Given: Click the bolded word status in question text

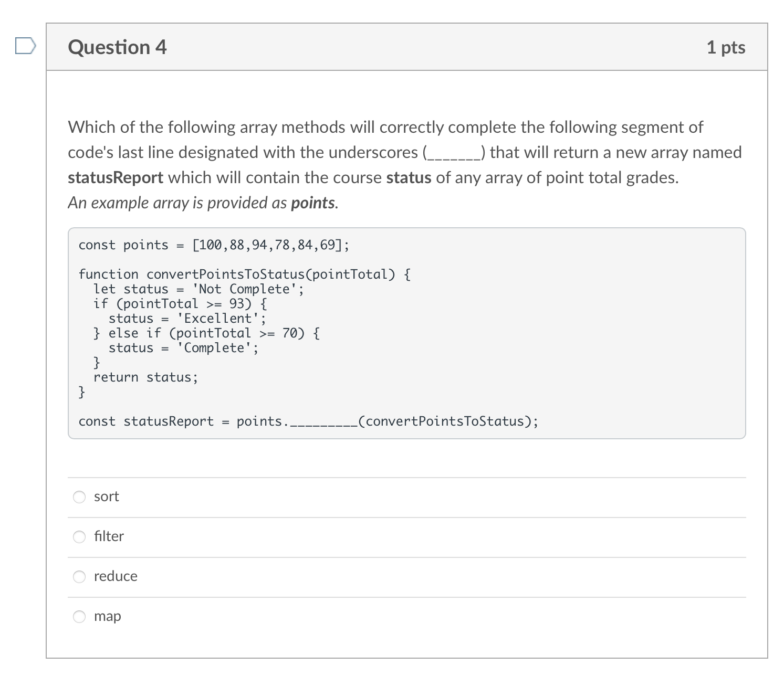Looking at the screenshot, I should [407, 177].
